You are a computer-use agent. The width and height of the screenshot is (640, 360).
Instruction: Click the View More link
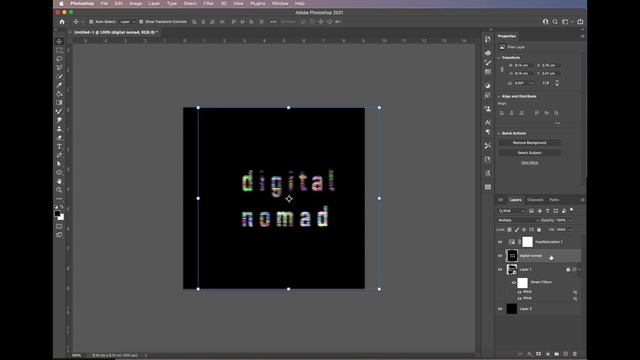529,163
